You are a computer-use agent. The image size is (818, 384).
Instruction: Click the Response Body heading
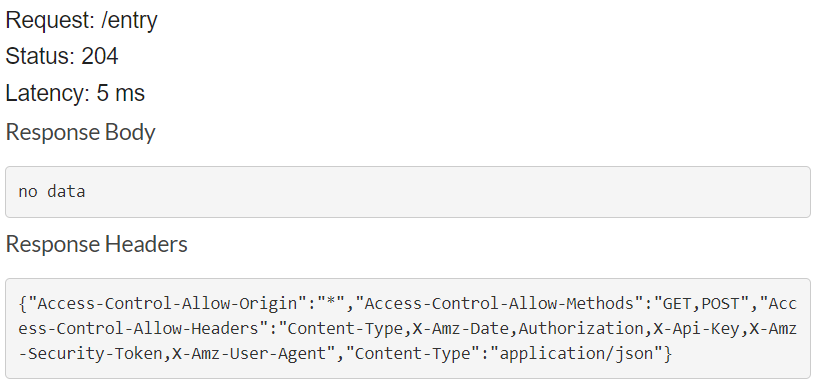pyautogui.click(x=80, y=133)
